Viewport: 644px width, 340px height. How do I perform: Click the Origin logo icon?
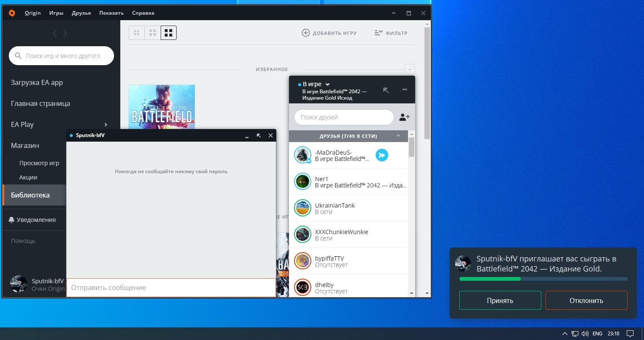click(12, 13)
